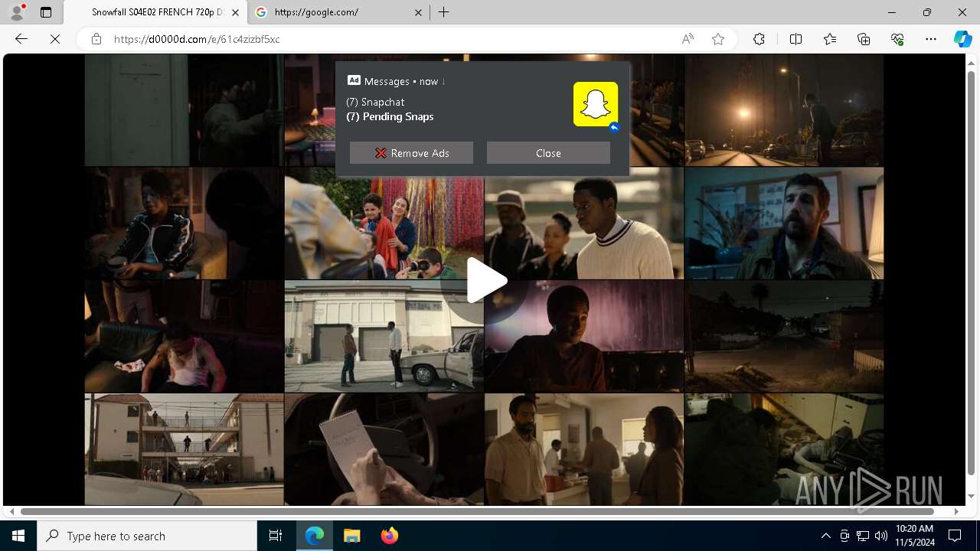The image size is (980, 551).
Task: Open network settings tray icon
Action: [863, 536]
